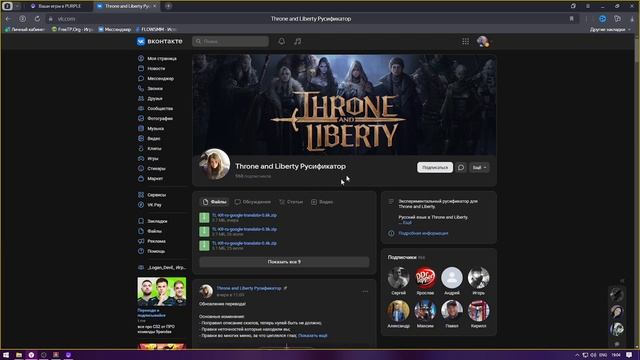Open subscriber Александр's avatar

click(398, 311)
